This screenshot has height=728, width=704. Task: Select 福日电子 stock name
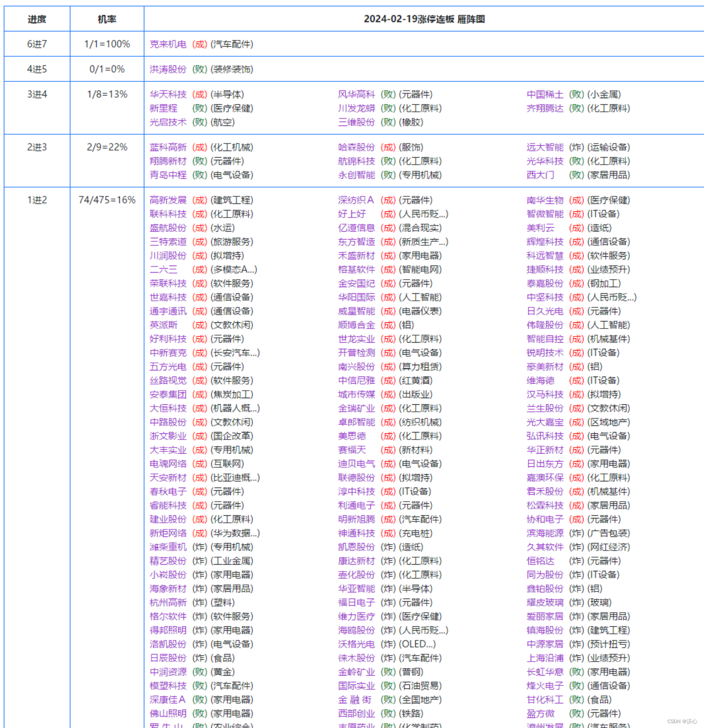click(x=356, y=602)
